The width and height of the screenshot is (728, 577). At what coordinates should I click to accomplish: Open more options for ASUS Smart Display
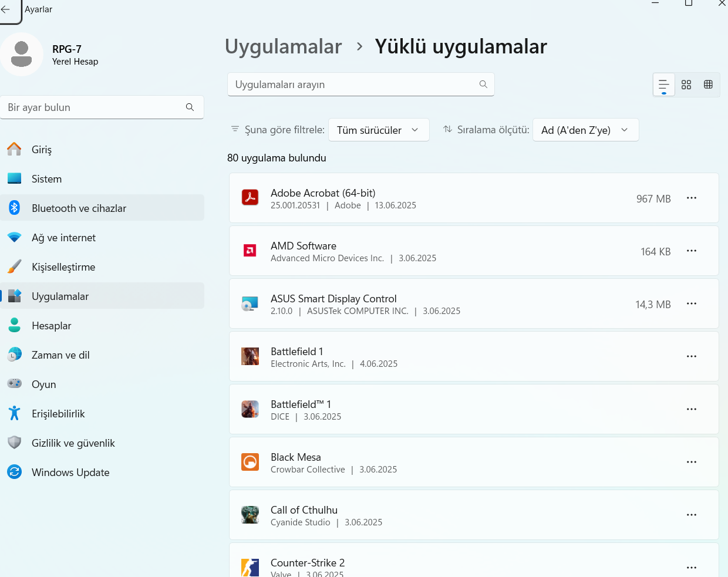692,303
